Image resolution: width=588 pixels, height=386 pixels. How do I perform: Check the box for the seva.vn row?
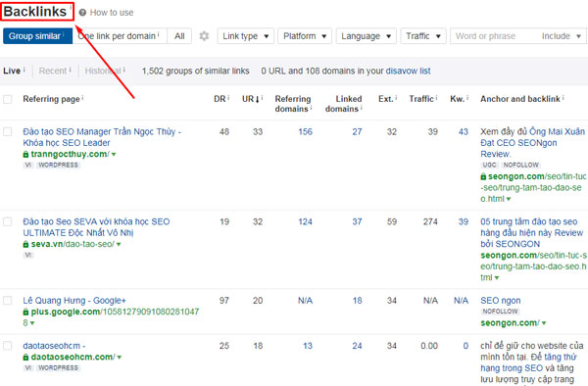(x=8, y=221)
